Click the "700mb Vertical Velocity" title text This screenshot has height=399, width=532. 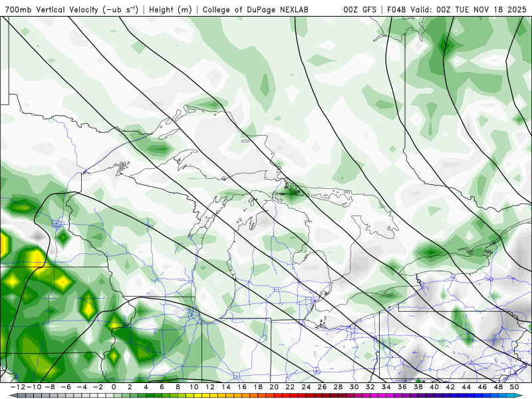pyautogui.click(x=52, y=10)
